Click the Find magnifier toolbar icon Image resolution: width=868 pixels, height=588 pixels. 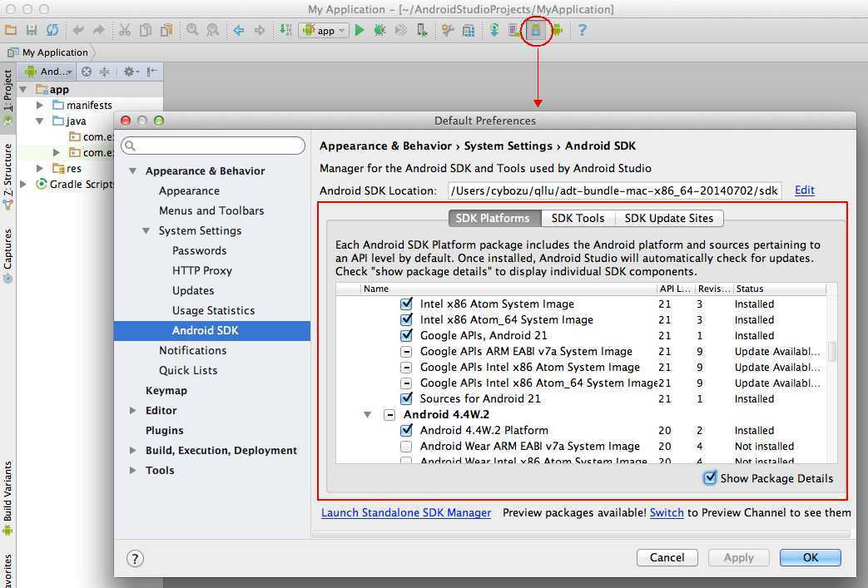[x=192, y=31]
